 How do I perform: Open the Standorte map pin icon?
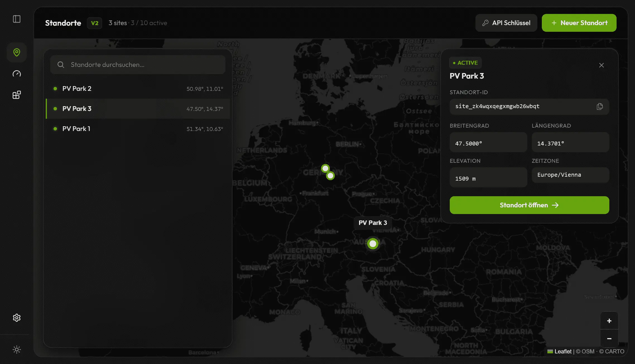pyautogui.click(x=17, y=52)
